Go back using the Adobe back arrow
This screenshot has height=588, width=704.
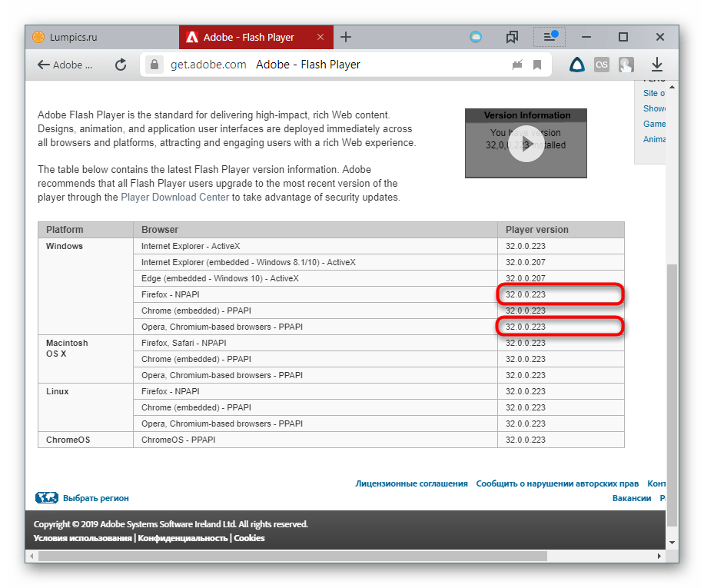[65, 65]
